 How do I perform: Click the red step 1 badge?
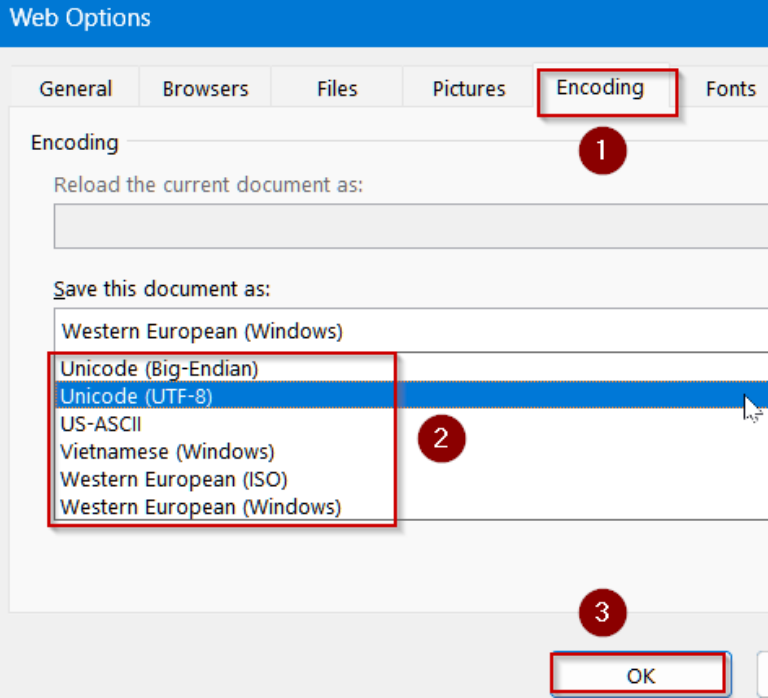coord(602,151)
